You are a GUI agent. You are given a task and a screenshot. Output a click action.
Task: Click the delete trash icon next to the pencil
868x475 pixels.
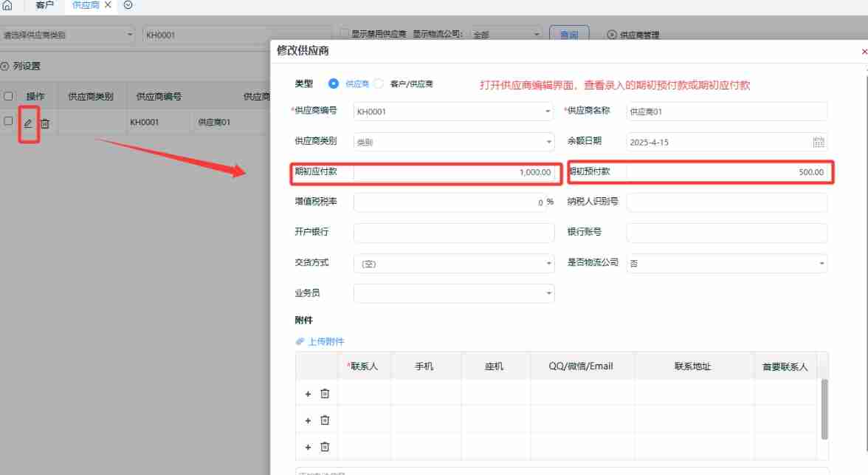[45, 123]
